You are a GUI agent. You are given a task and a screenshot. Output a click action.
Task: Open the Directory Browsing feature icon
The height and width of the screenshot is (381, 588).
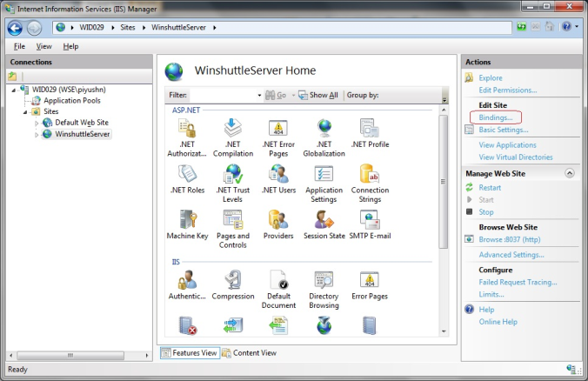[x=324, y=289]
